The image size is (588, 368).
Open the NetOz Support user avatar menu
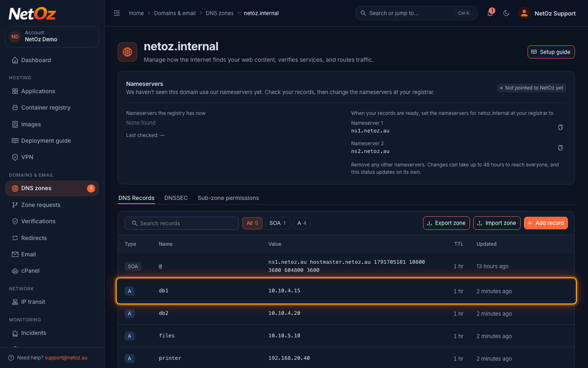click(x=547, y=13)
